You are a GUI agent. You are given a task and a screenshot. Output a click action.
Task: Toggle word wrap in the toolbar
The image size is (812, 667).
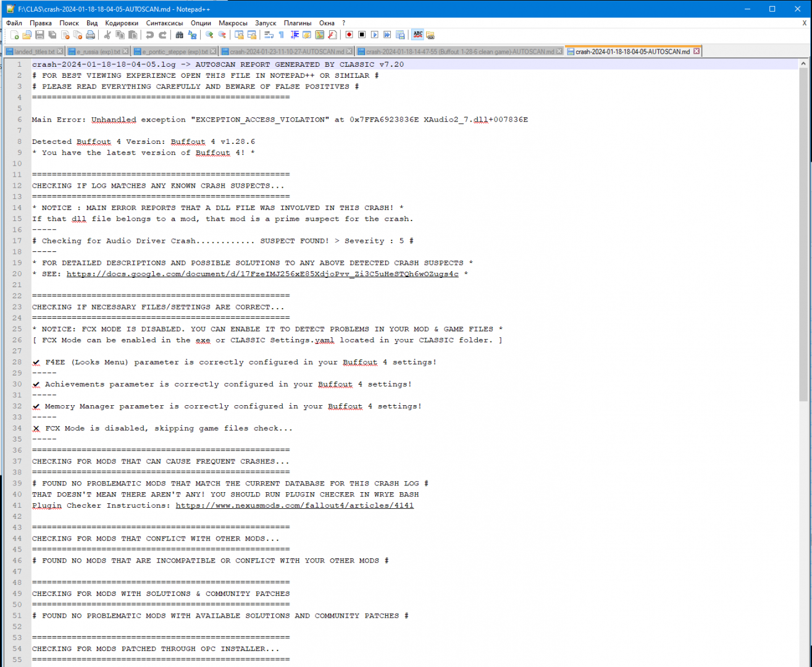click(x=269, y=35)
